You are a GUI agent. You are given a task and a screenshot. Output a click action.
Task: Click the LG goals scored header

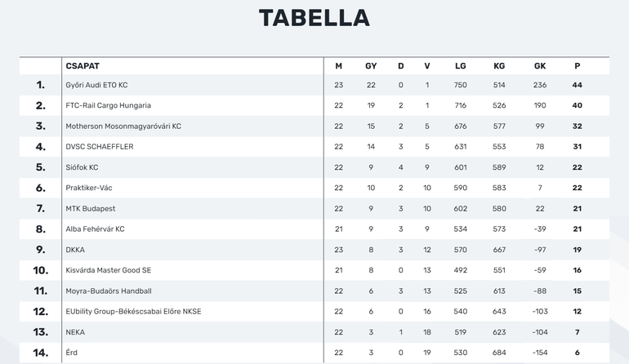[461, 66]
